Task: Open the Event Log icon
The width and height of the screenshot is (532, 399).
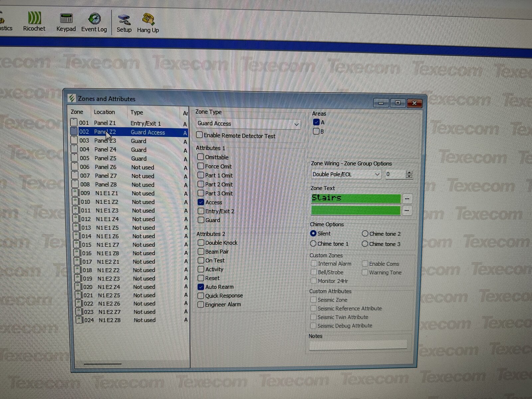Action: click(x=94, y=19)
